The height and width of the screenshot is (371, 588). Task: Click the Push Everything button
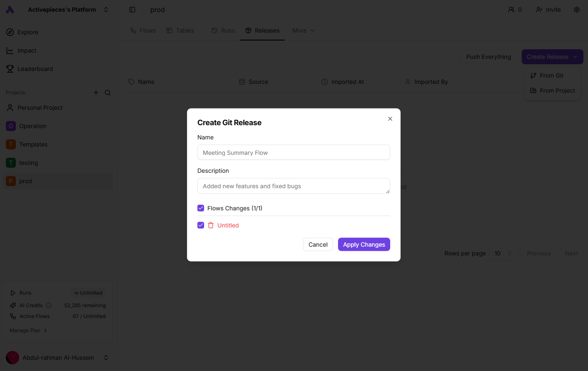click(x=488, y=56)
